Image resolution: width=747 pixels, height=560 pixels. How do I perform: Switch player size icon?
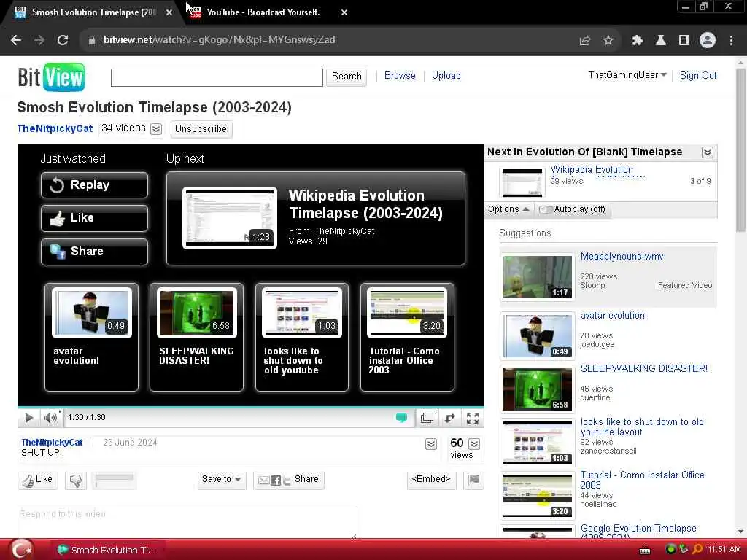(449, 418)
